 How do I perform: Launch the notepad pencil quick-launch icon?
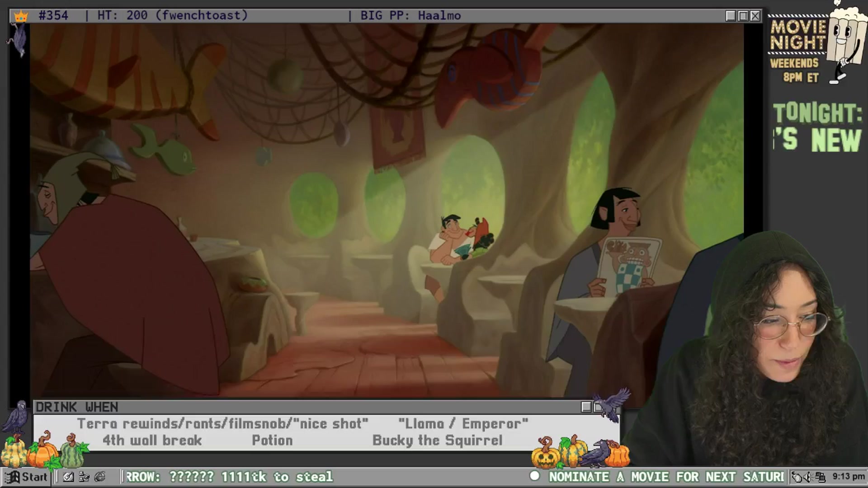[x=68, y=477]
